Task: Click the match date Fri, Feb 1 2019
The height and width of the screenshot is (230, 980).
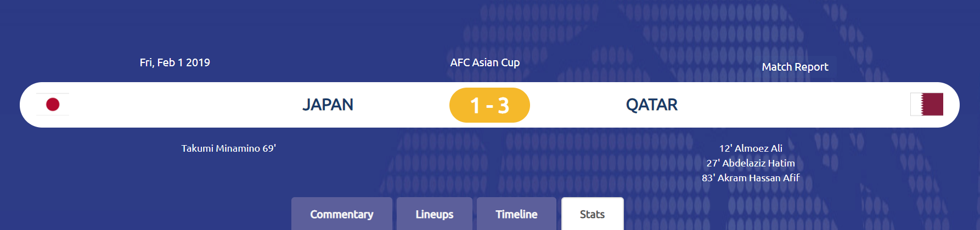Action: (174, 62)
